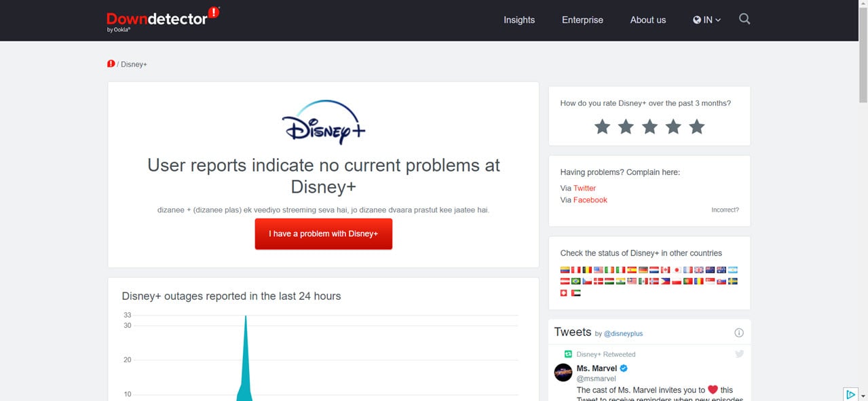868x401 pixels.
Task: Click the page scrollbar down arrow
Action: (863, 395)
